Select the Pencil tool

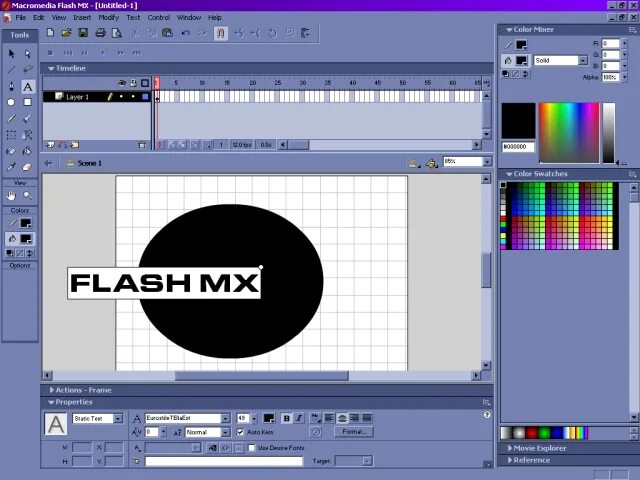click(11, 119)
